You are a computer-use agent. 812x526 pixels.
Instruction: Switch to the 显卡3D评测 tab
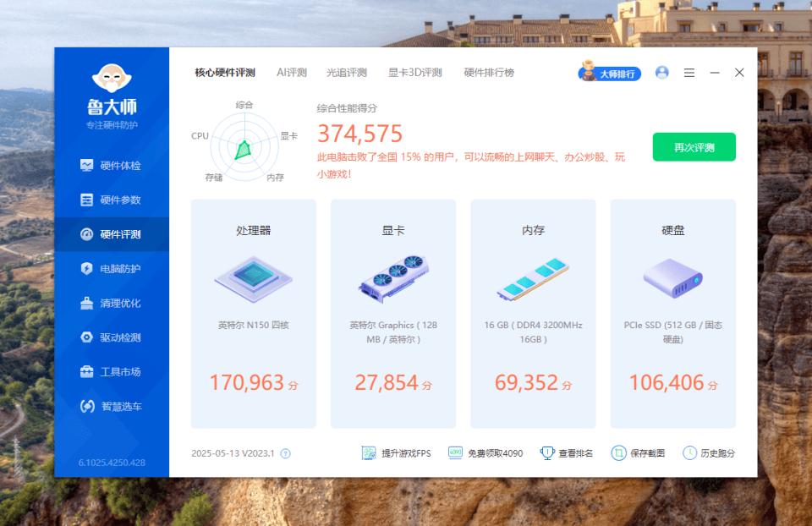(414, 73)
